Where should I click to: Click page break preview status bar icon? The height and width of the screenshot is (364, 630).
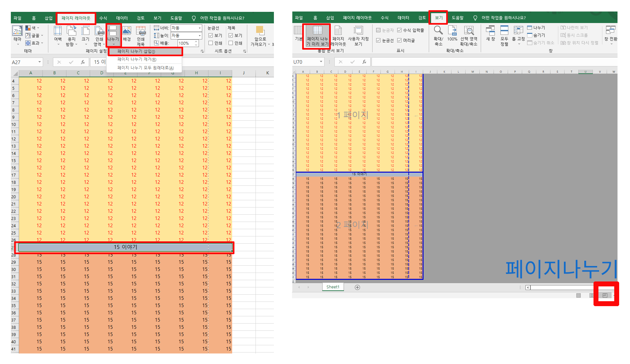[x=605, y=295]
